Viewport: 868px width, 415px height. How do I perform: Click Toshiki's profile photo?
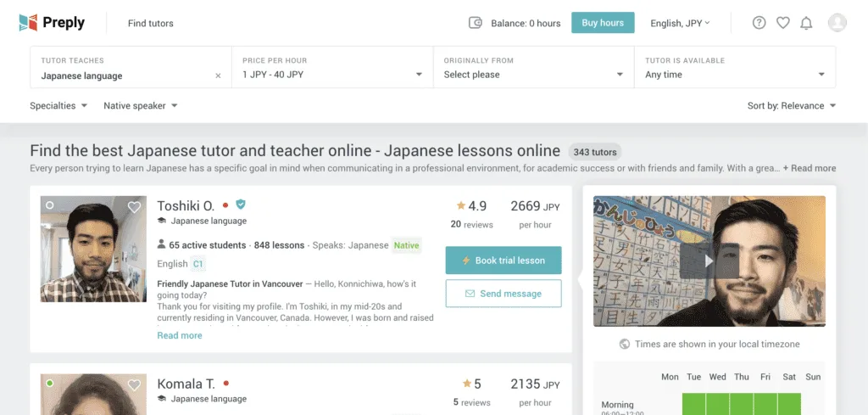pyautogui.click(x=93, y=249)
